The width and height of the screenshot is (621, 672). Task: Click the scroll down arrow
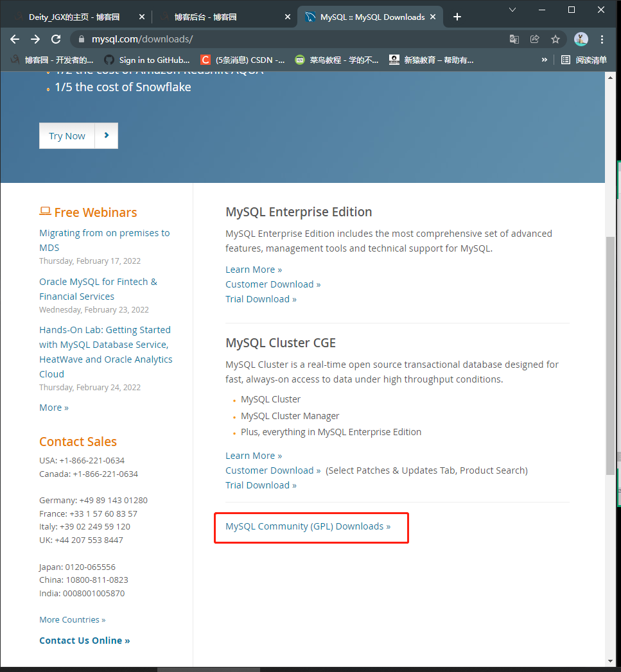(x=610, y=661)
